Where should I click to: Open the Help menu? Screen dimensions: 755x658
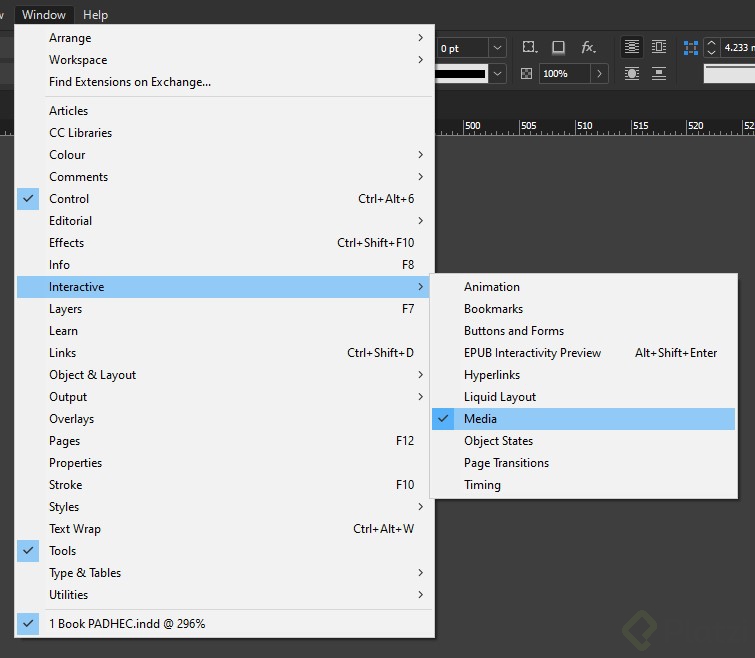[95, 15]
